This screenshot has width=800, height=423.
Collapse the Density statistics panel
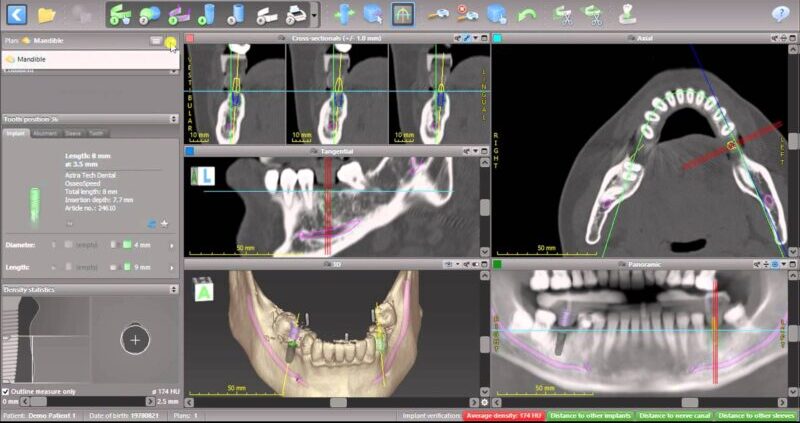click(173, 289)
